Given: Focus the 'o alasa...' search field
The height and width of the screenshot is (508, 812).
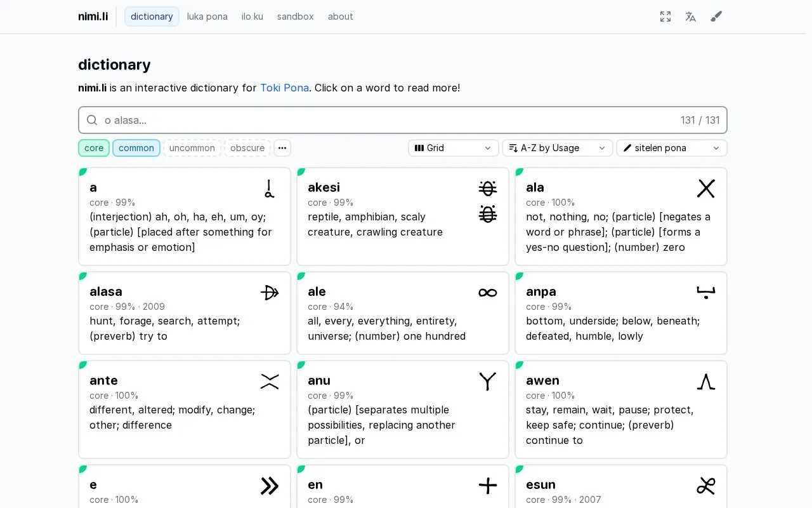Looking at the screenshot, I should tap(403, 120).
